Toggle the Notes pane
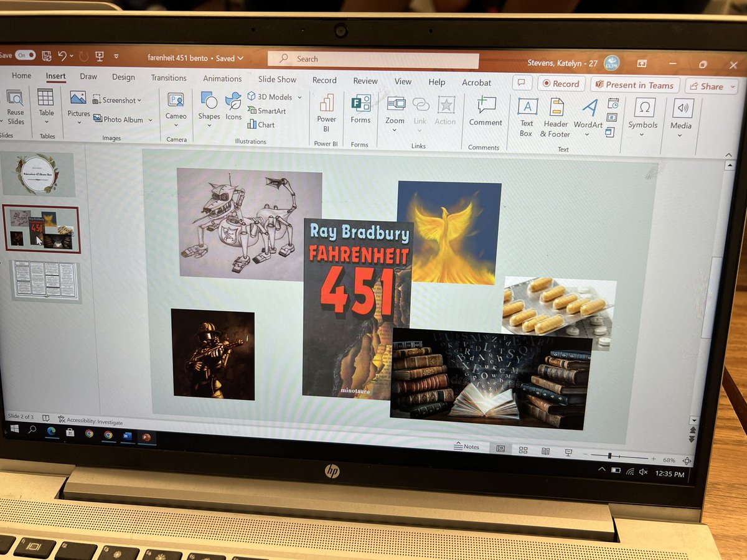This screenshot has width=747, height=560. (467, 446)
